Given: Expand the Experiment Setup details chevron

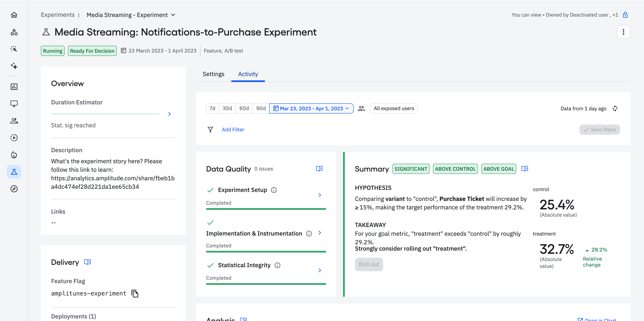Looking at the screenshot, I should coord(320,195).
